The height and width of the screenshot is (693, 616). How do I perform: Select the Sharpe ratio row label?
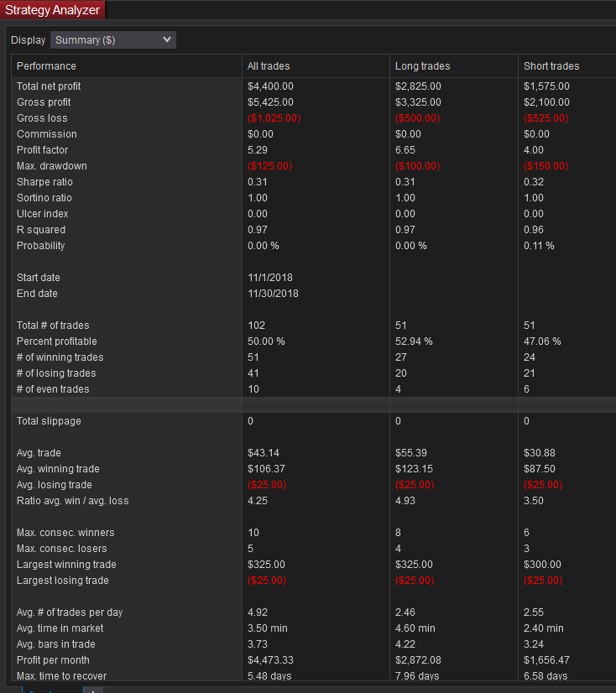[x=44, y=182]
